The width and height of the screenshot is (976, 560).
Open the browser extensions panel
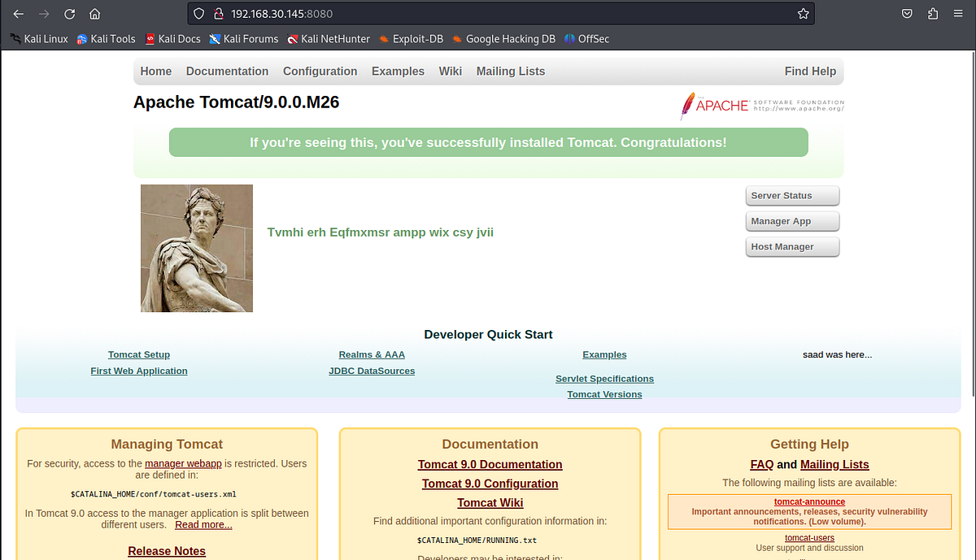point(932,13)
